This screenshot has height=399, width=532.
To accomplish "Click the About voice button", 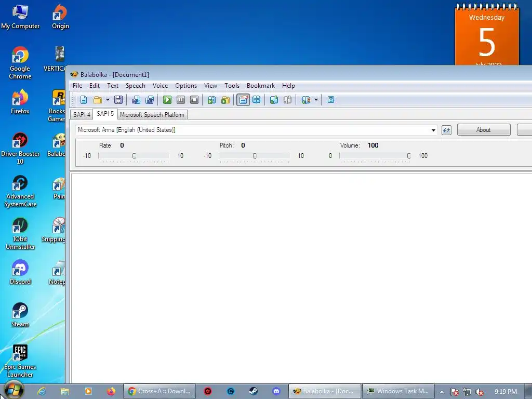I will click(x=484, y=129).
